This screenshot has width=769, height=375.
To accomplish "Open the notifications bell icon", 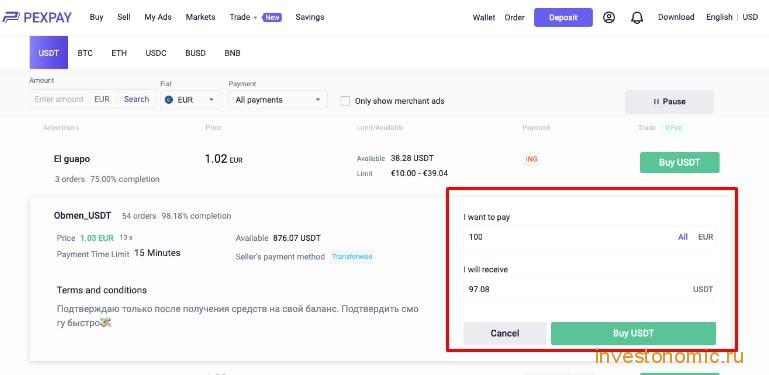I will 637,18.
